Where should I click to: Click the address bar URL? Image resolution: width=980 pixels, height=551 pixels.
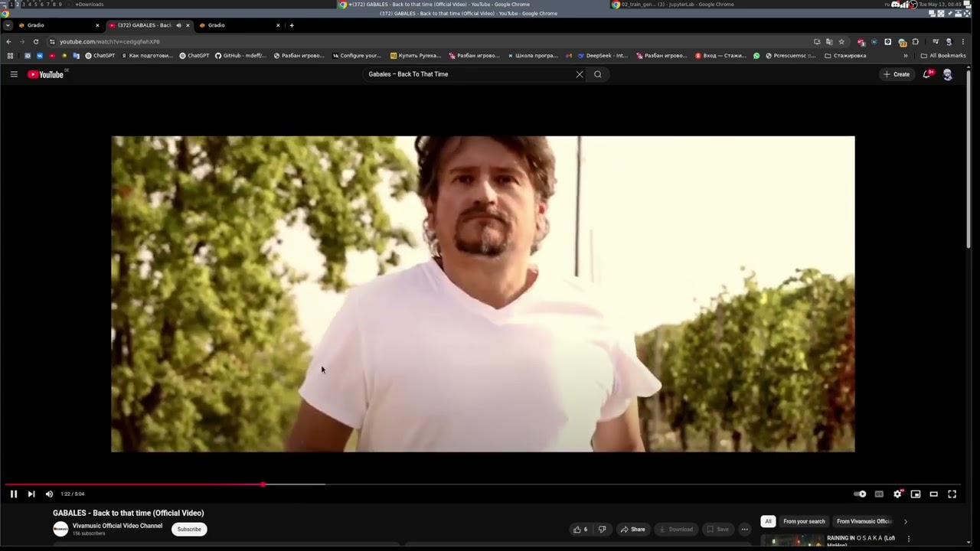pos(109,41)
